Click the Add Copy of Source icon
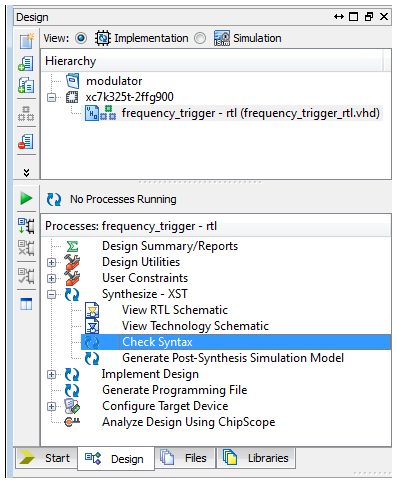Image resolution: width=397 pixels, height=483 pixels. [x=26, y=85]
